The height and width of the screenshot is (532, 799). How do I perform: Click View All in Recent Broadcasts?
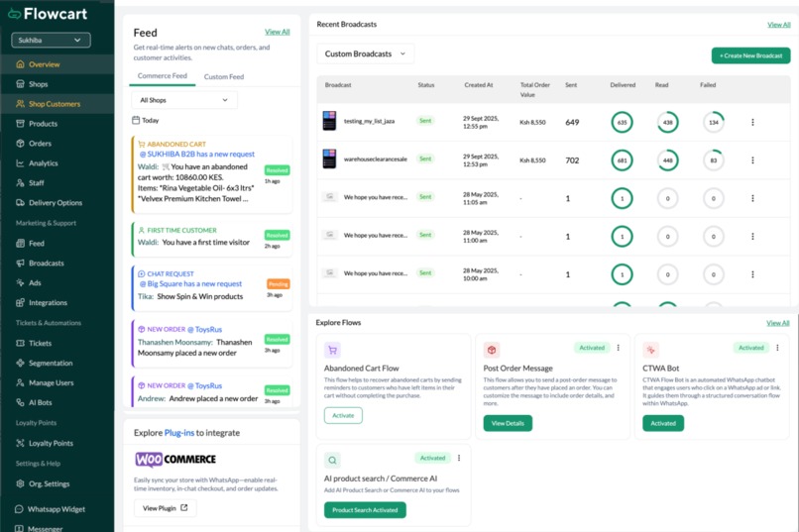tap(778, 25)
